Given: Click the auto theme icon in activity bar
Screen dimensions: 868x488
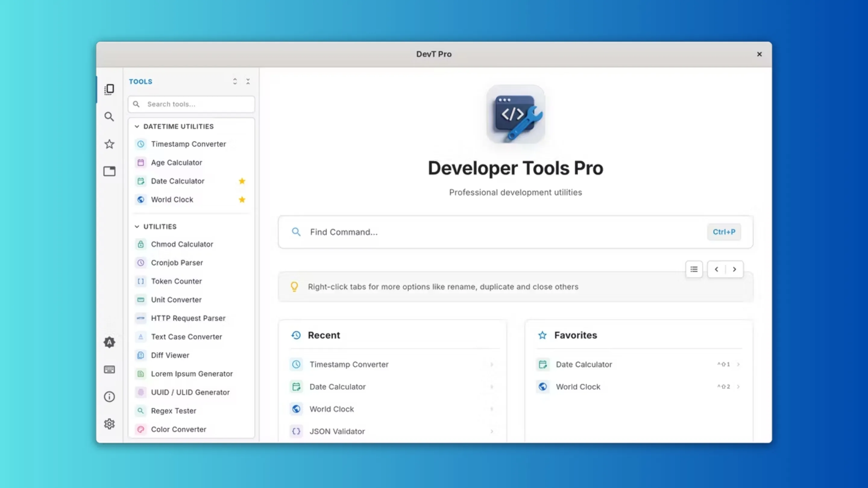Looking at the screenshot, I should click(x=109, y=342).
